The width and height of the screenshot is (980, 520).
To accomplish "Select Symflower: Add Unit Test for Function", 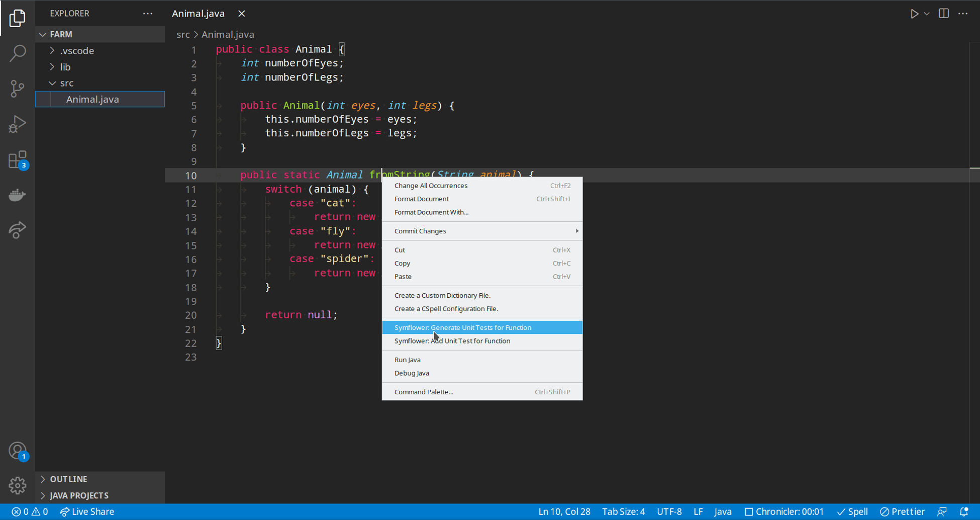I will [482, 341].
